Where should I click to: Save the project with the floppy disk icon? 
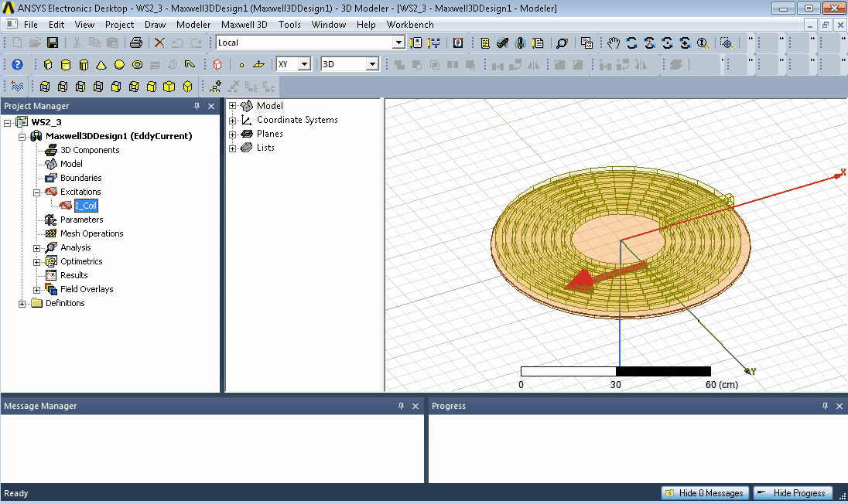coord(53,43)
